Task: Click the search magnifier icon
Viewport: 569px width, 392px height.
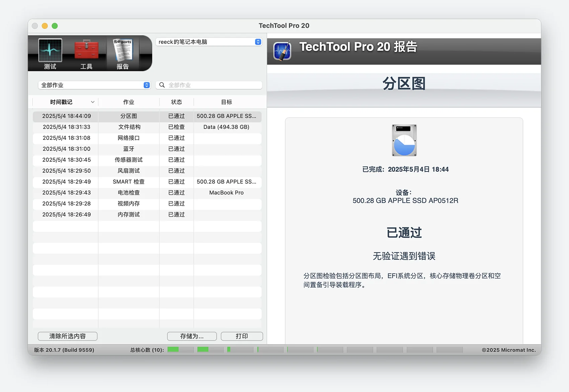Action: [x=162, y=85]
